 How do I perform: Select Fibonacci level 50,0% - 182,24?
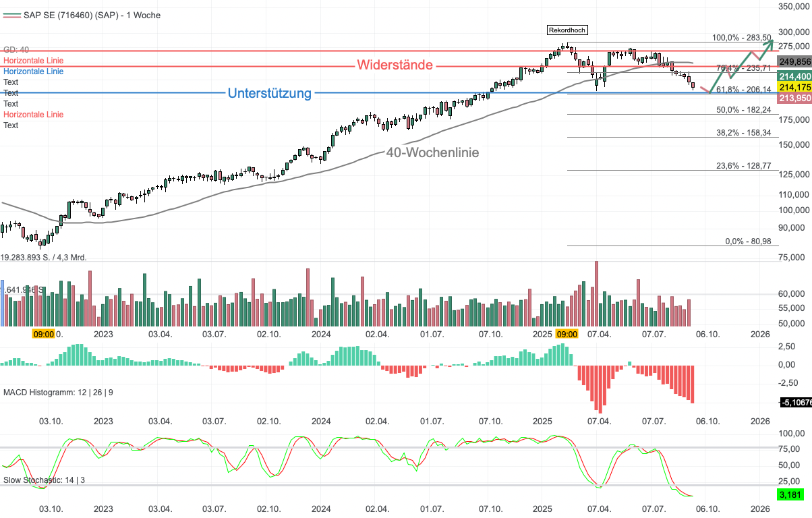point(743,110)
